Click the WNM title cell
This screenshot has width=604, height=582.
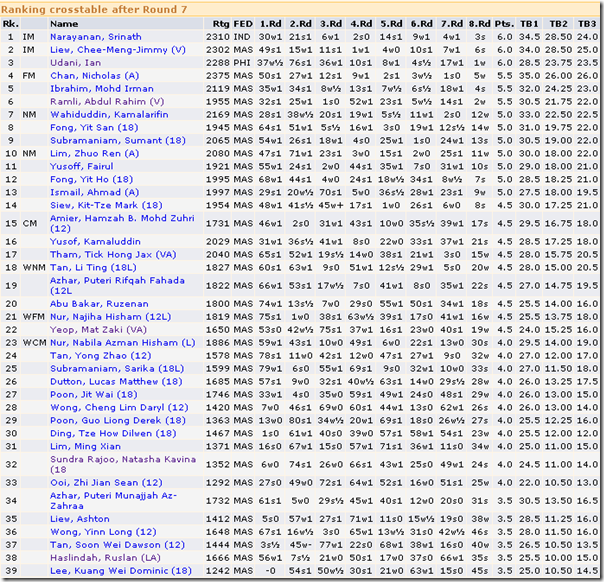pos(34,268)
